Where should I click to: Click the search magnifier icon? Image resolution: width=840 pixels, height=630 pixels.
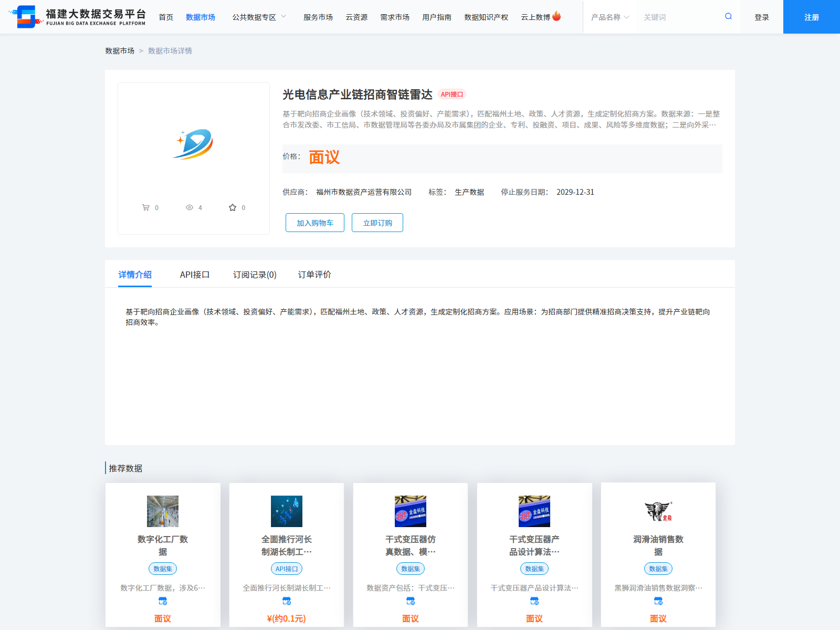coord(728,16)
